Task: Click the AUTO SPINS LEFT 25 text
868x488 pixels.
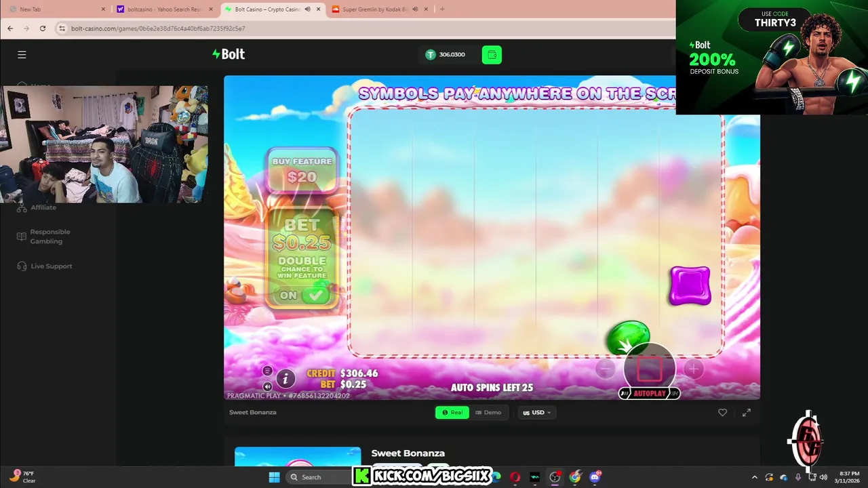Action: click(x=492, y=388)
